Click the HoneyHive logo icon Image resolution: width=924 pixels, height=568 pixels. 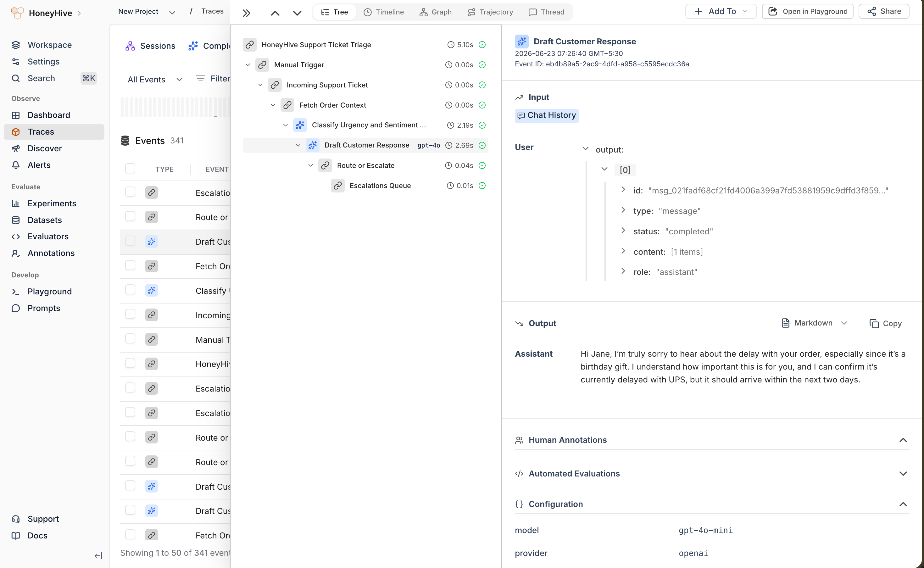[x=17, y=13]
